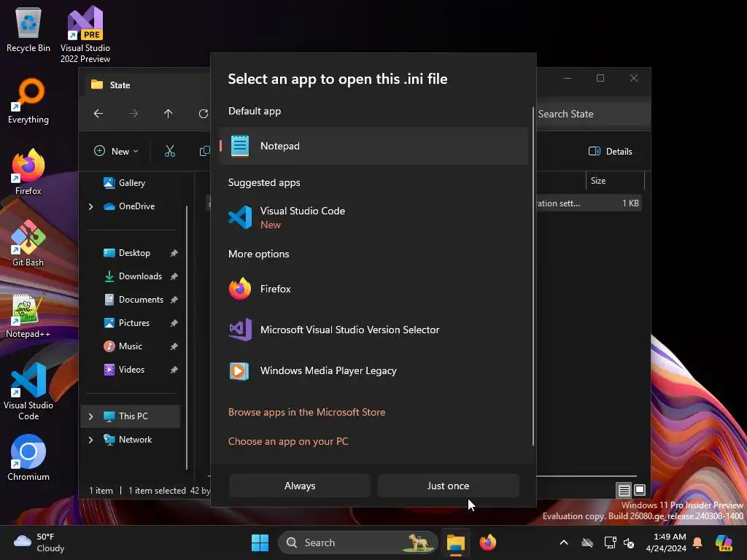Click the taskbar Search box
747x560 pixels.
357,542
